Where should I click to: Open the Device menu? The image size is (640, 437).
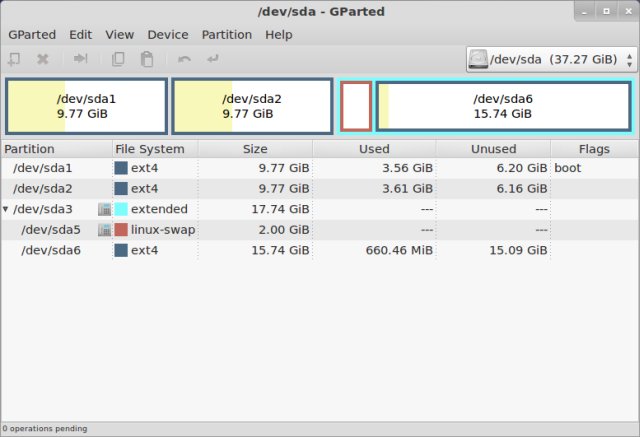pos(168,35)
